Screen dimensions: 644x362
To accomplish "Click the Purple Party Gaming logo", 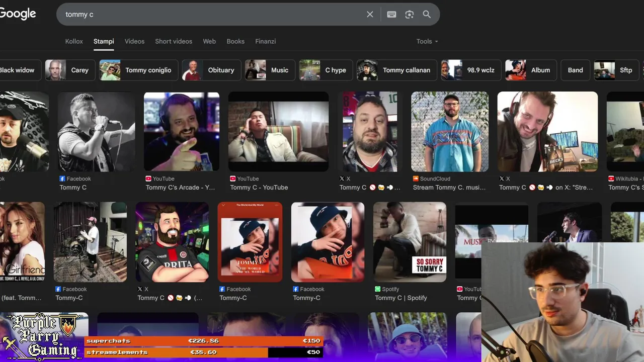I will point(42,336).
